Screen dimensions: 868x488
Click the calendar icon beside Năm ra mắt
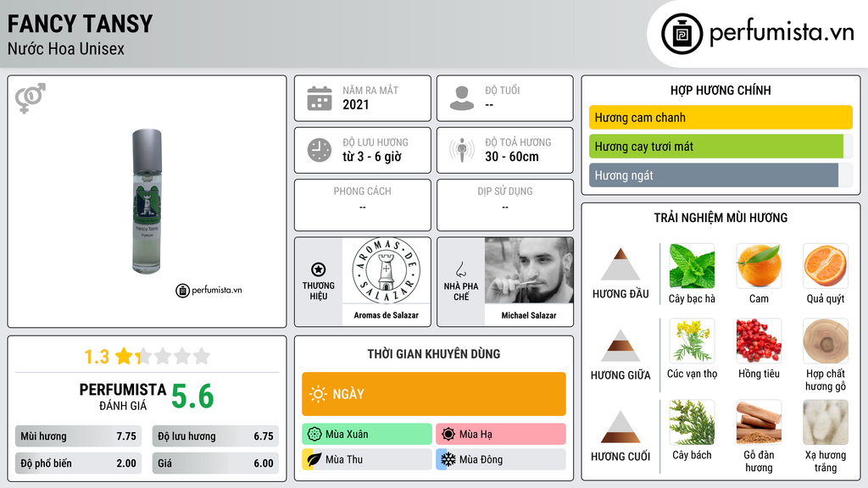point(320,98)
